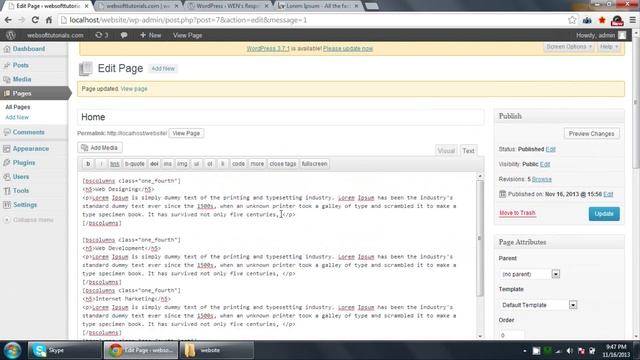Bookmark this page with the star icon

click(x=572, y=20)
